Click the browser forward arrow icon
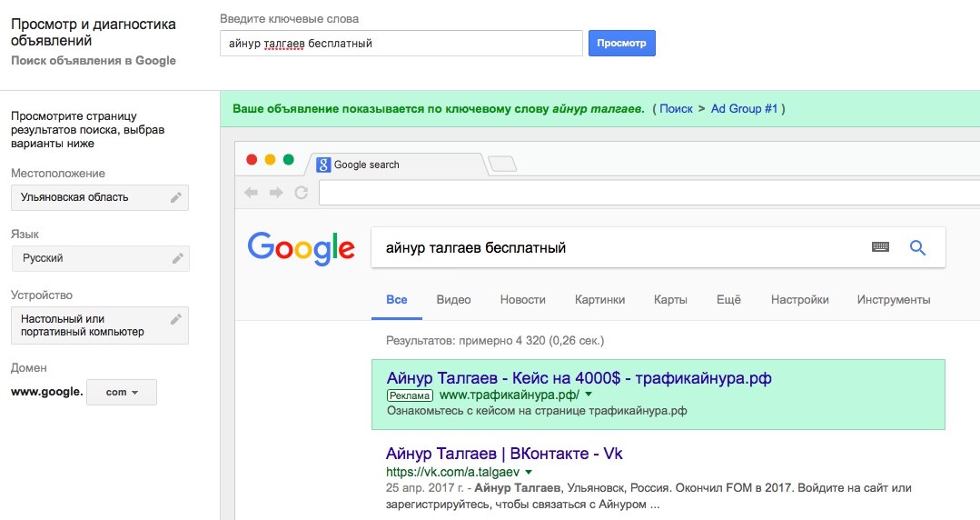The height and width of the screenshot is (520, 980). point(275,193)
